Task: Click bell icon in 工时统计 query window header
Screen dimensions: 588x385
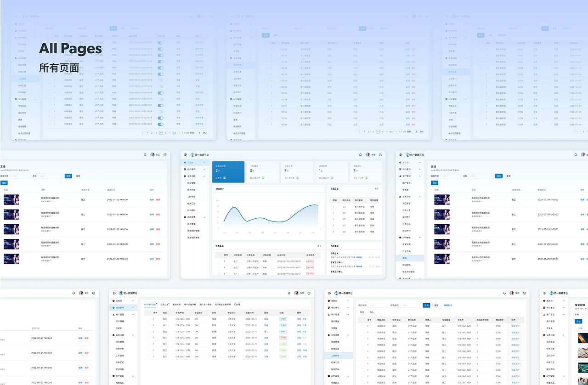Action: click(x=504, y=293)
